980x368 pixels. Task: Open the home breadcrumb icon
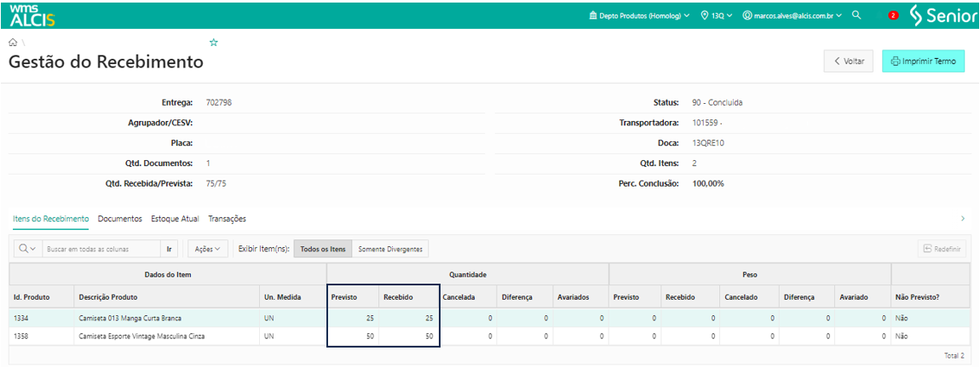click(x=13, y=43)
